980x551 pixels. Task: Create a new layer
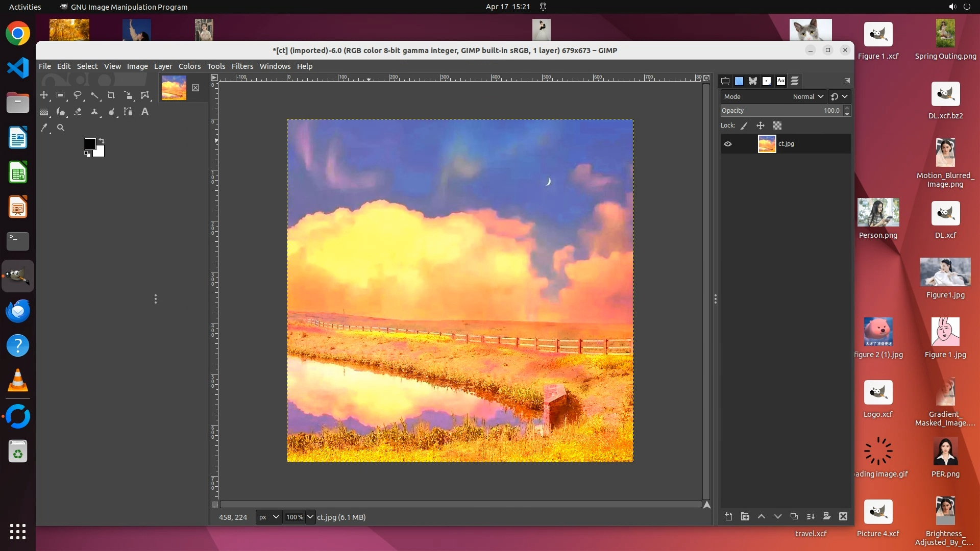pyautogui.click(x=728, y=516)
